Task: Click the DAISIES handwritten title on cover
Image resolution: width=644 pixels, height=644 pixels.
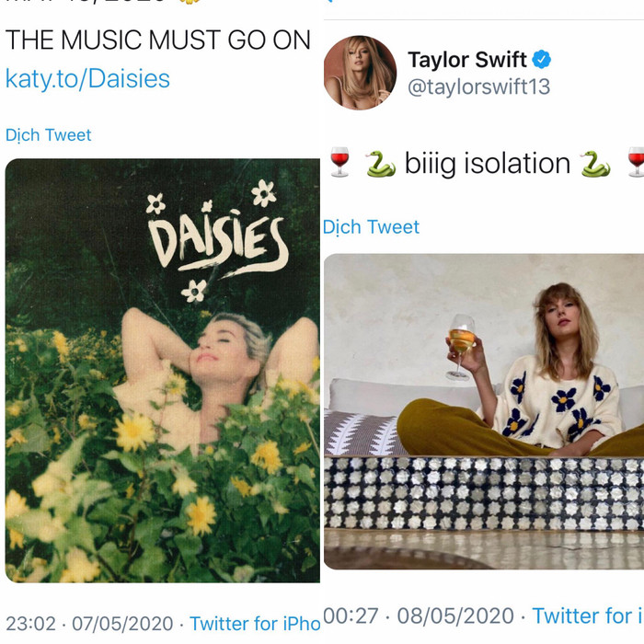Action: [x=216, y=243]
